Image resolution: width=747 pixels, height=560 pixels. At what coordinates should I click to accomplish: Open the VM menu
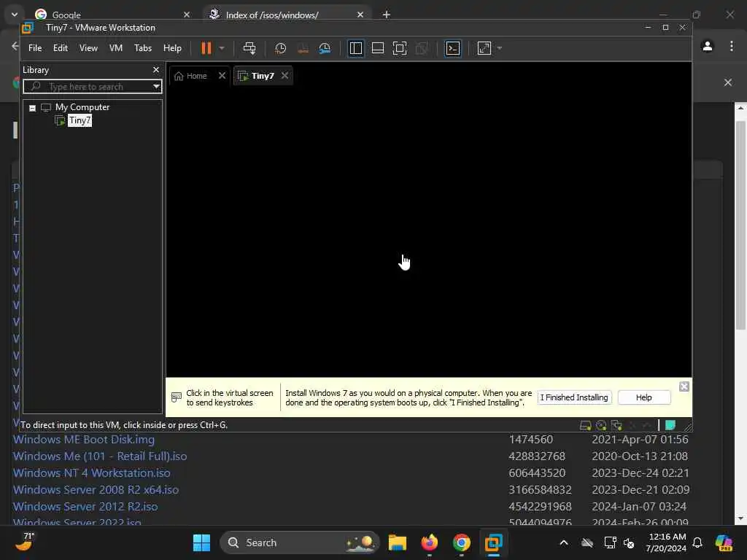tap(116, 48)
